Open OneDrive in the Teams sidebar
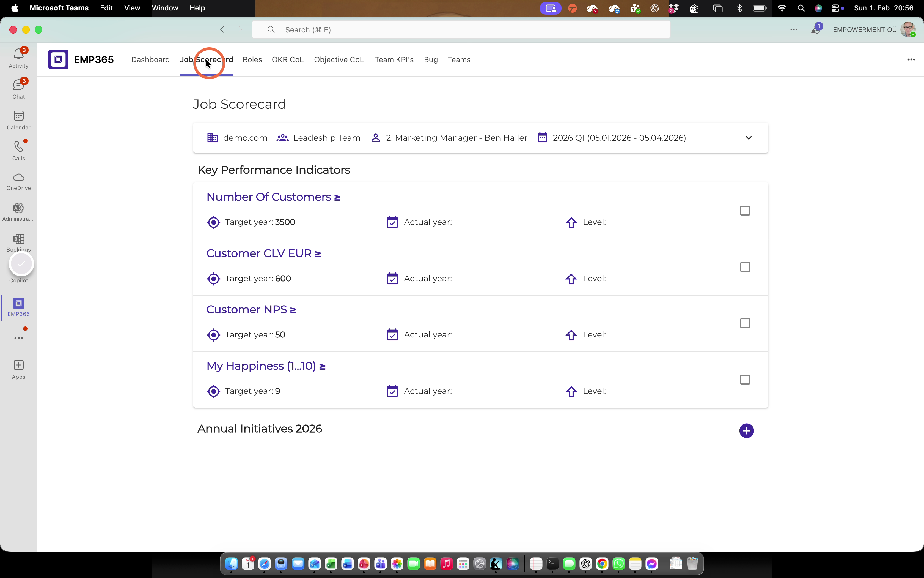The width and height of the screenshot is (924, 578). tap(18, 182)
